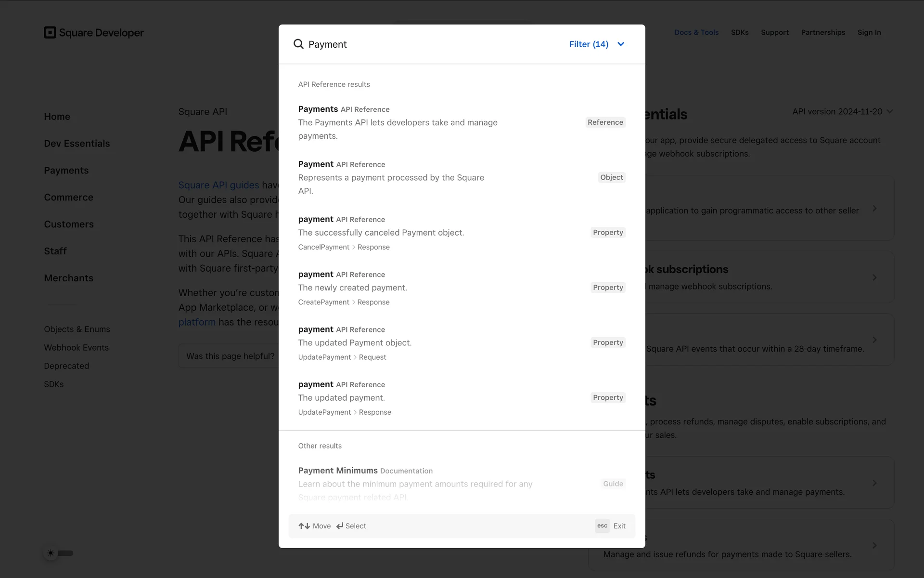Click the search magnifier icon
This screenshot has height=578, width=924.
pyautogui.click(x=298, y=44)
